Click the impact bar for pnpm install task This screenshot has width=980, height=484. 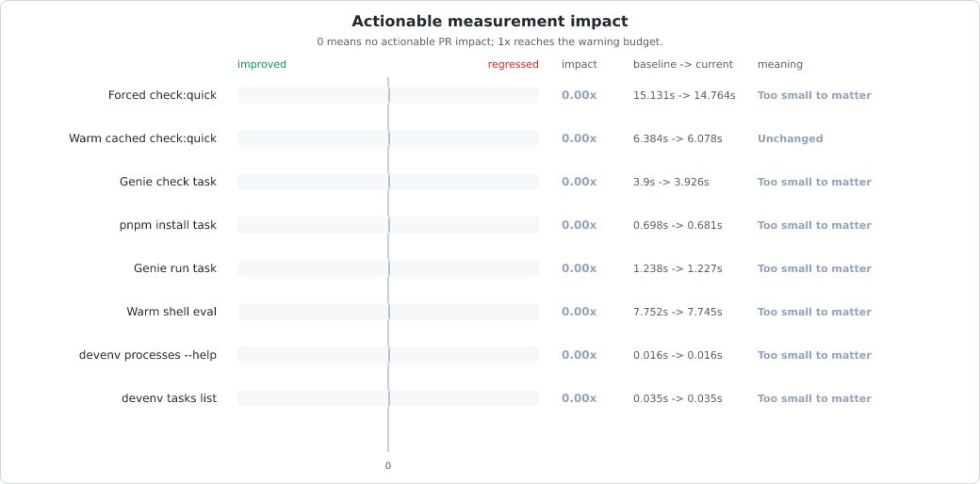click(388, 225)
